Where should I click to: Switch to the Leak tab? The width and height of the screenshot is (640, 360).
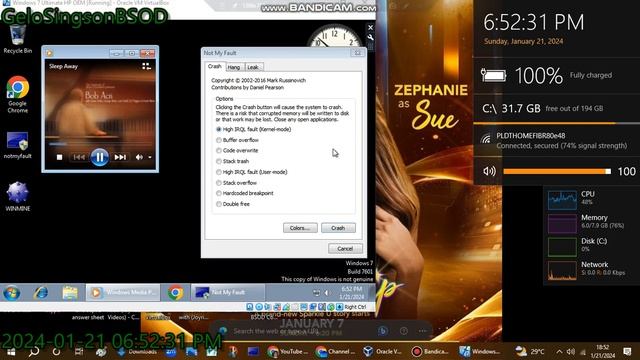pos(253,67)
